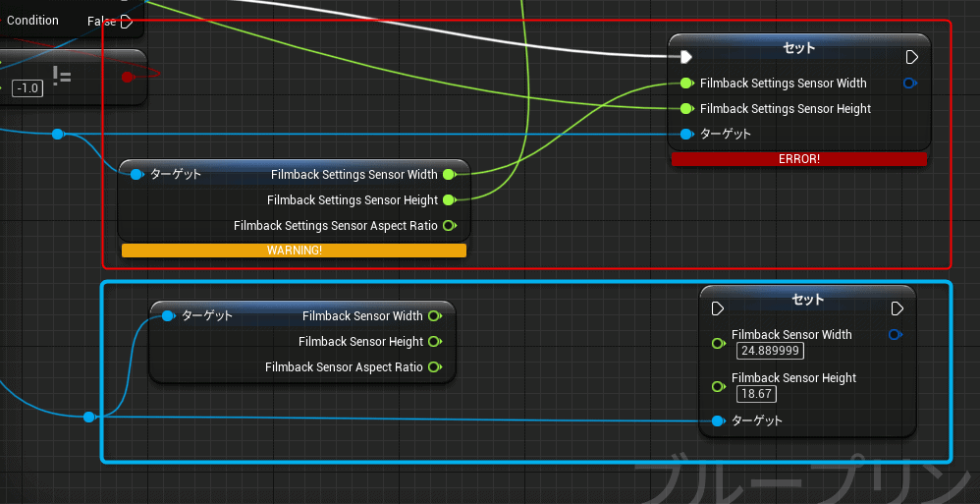This screenshot has width=980, height=504.
Task: Click the ターゲット input pin on the lower セット node
Action: 718,420
